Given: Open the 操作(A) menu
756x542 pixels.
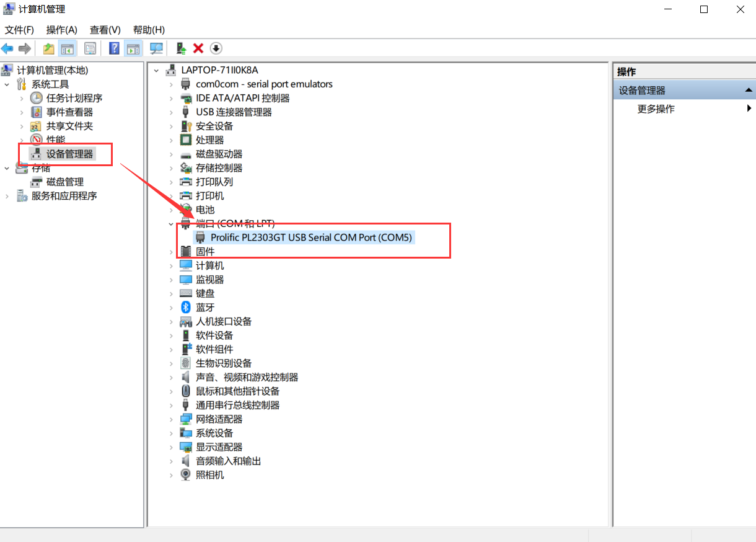Looking at the screenshot, I should 62,30.
